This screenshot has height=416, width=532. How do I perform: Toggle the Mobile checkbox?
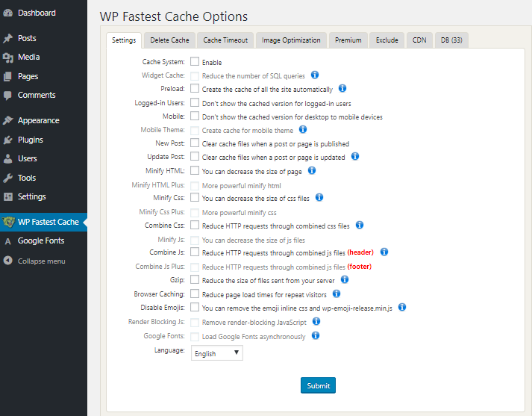click(x=195, y=116)
